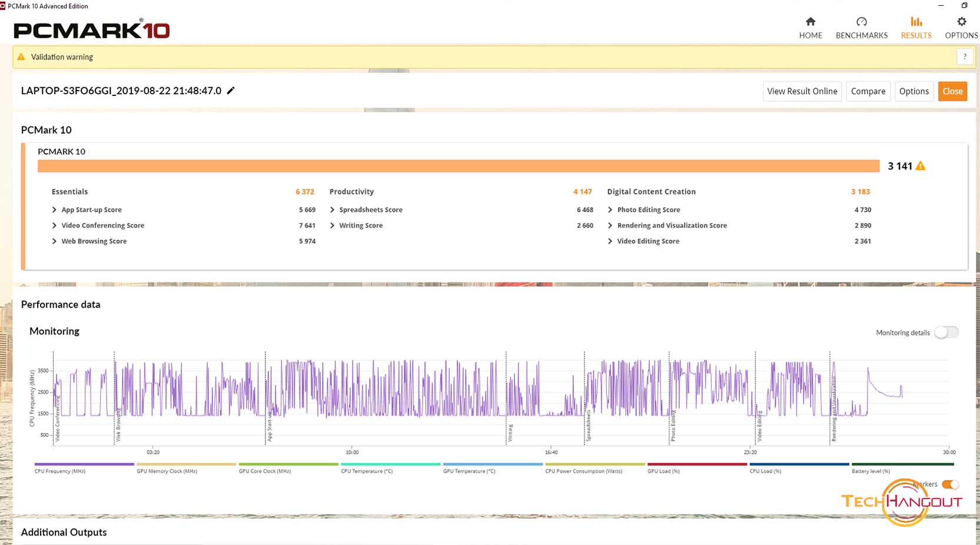
Task: Click the Writing marker in chart
Action: 510,433
